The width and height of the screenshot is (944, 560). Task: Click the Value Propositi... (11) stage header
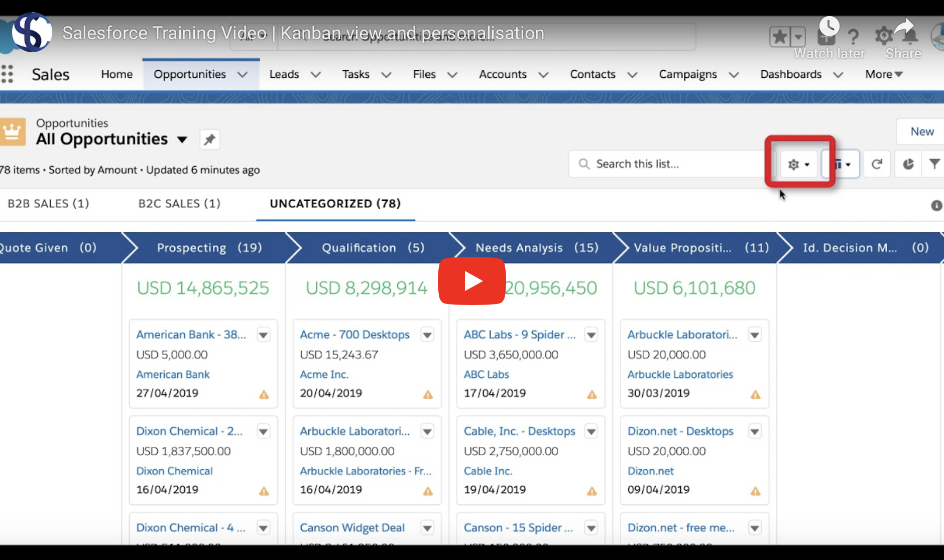pos(701,248)
